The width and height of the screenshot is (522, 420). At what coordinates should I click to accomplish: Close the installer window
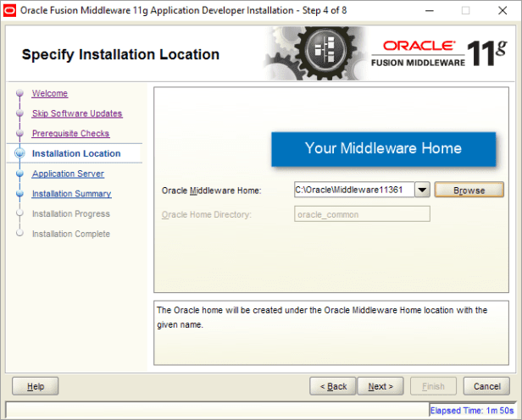tap(503, 11)
